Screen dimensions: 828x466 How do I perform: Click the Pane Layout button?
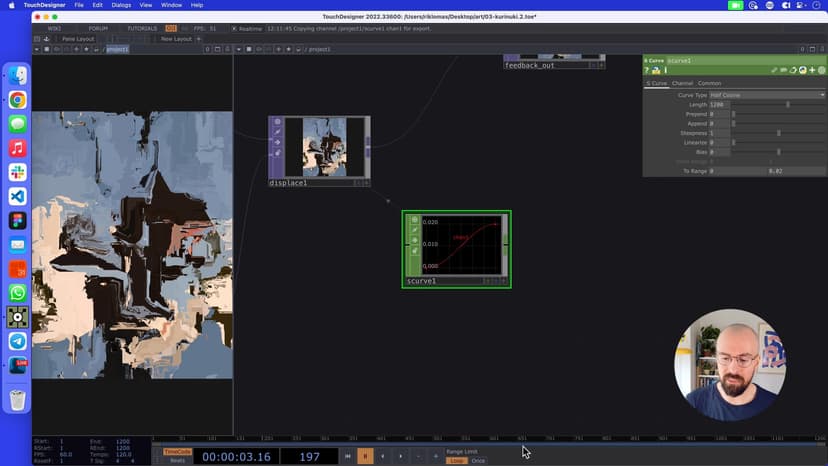pos(77,39)
